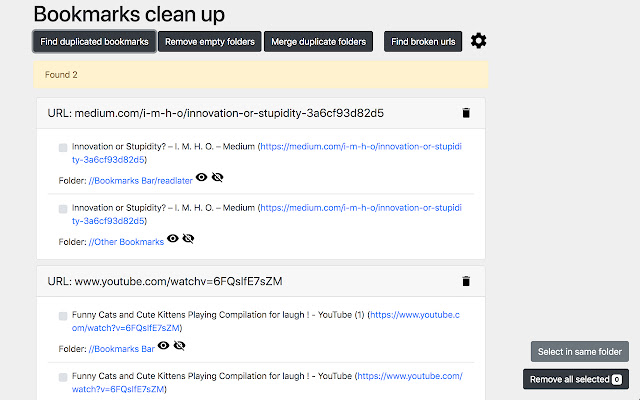This screenshot has height=400, width=640.
Task: Open settings gear icon
Action: [x=479, y=41]
